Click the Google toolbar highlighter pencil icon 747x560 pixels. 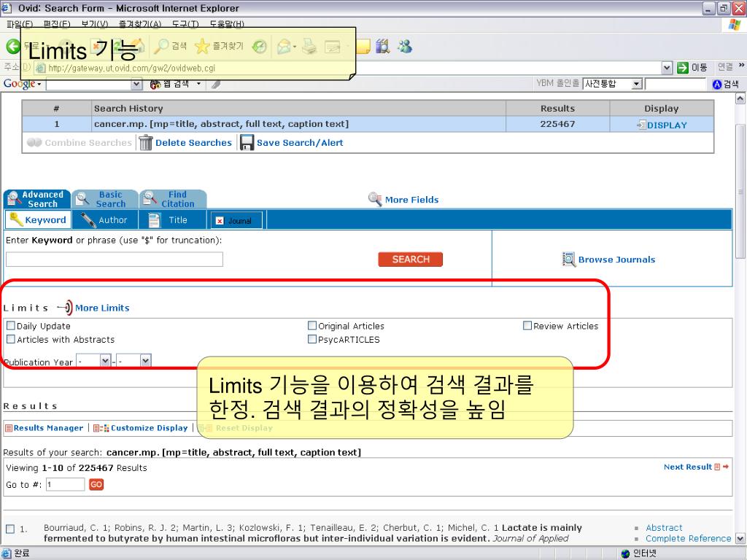216,85
